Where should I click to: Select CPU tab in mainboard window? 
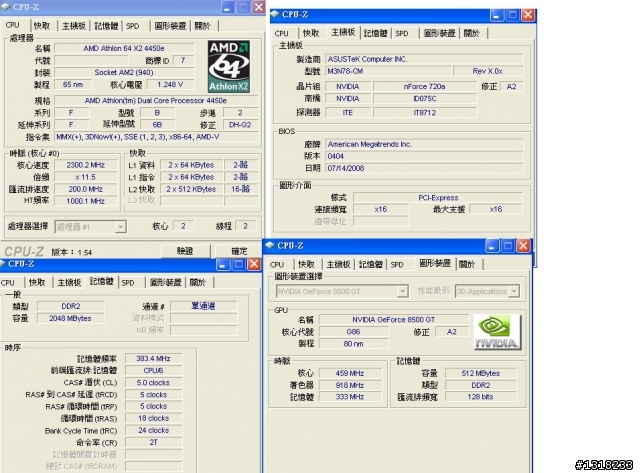coord(282,33)
